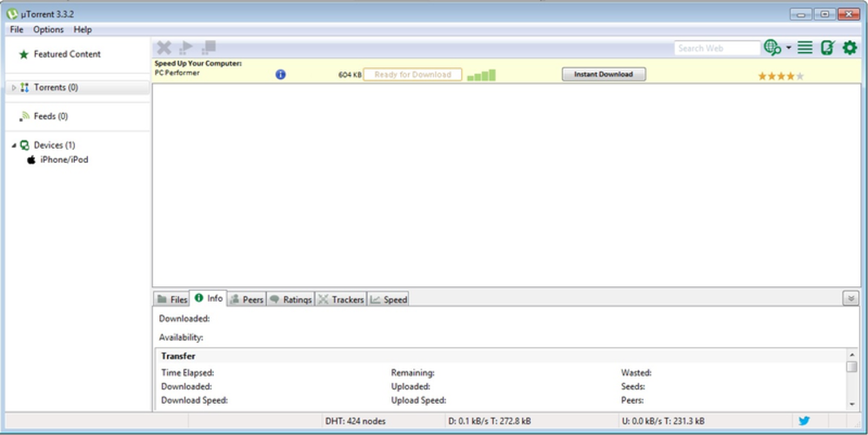This screenshot has width=868, height=435.
Task: Click the Apple logo beside iPhone/iPod
Action: 31,159
